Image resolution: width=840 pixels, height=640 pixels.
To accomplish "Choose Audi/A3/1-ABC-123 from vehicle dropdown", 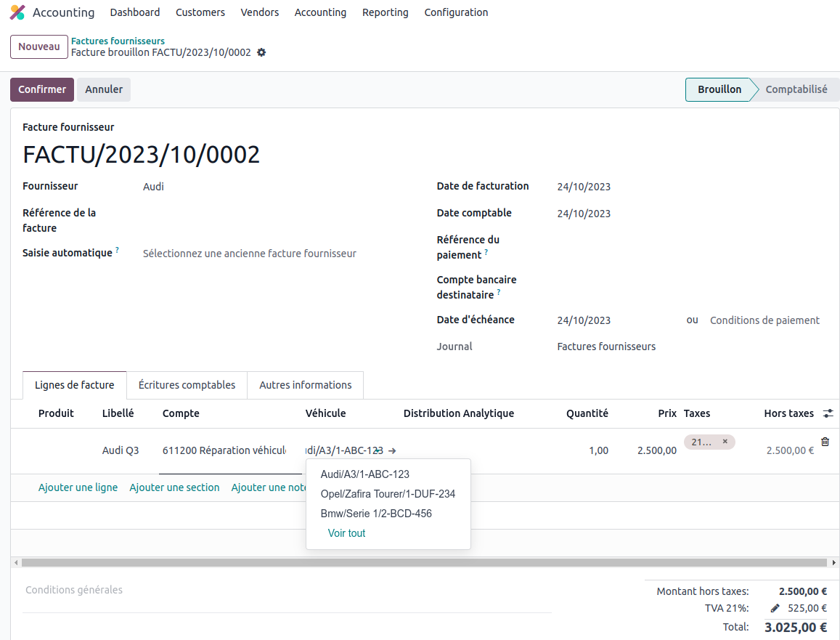I will point(388,474).
